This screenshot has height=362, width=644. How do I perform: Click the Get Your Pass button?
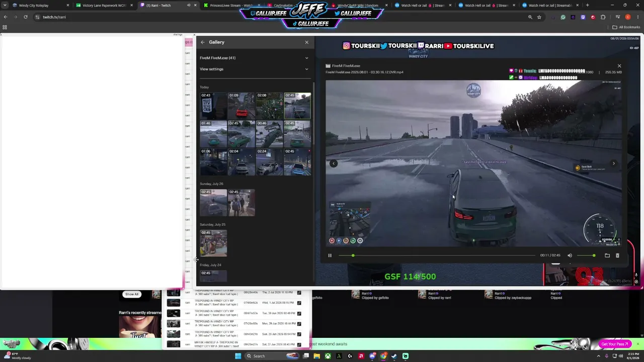(615, 344)
